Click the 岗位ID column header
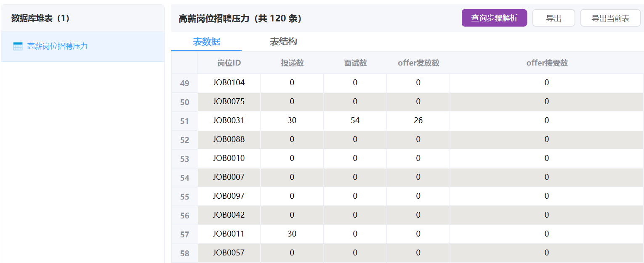Screen dimensions: 644x263 pos(229,63)
